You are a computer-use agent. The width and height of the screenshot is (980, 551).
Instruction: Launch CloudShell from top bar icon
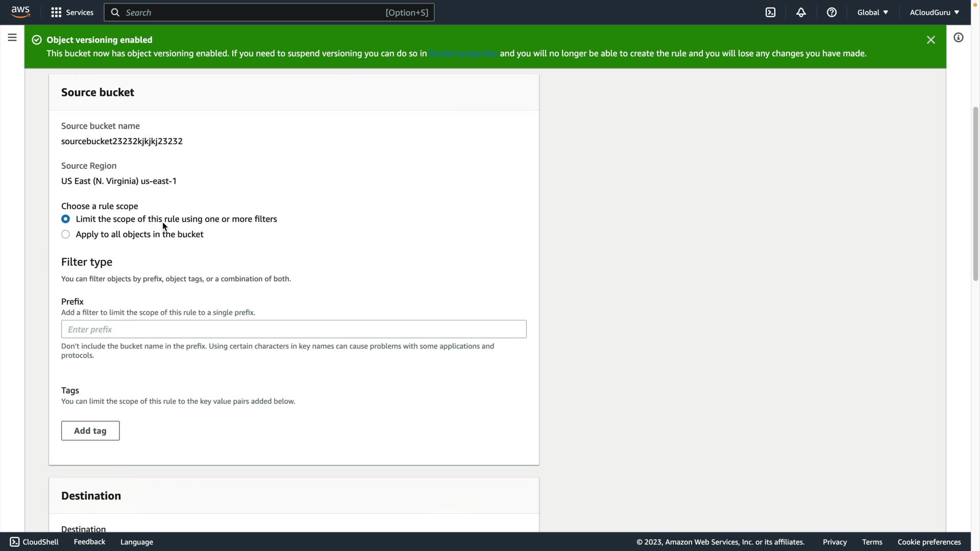pyautogui.click(x=770, y=12)
